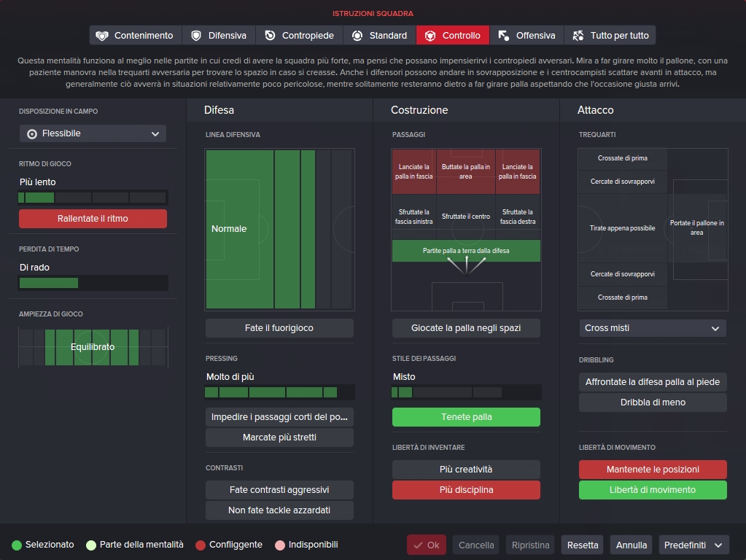Open the Cross misti dropdown
The width and height of the screenshot is (746, 560).
(653, 328)
